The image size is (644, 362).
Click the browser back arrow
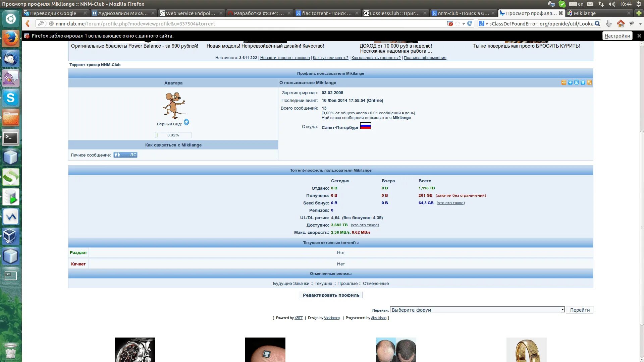coord(28,23)
